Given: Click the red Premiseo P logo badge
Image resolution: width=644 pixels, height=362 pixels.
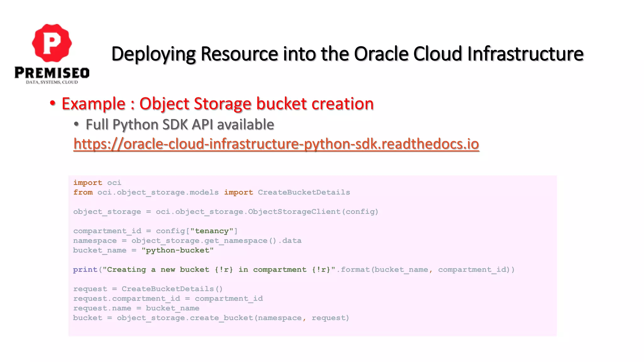Looking at the screenshot, I should click(52, 43).
